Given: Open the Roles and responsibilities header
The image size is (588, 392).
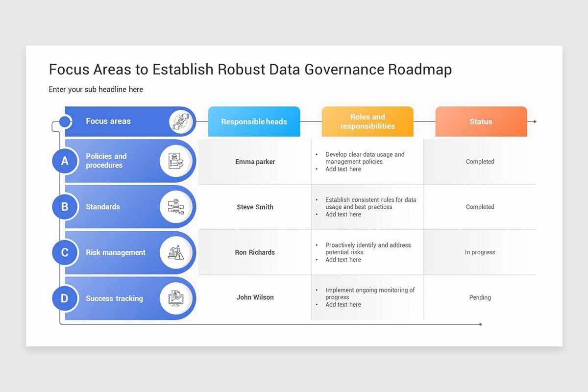Looking at the screenshot, I should click(x=367, y=122).
